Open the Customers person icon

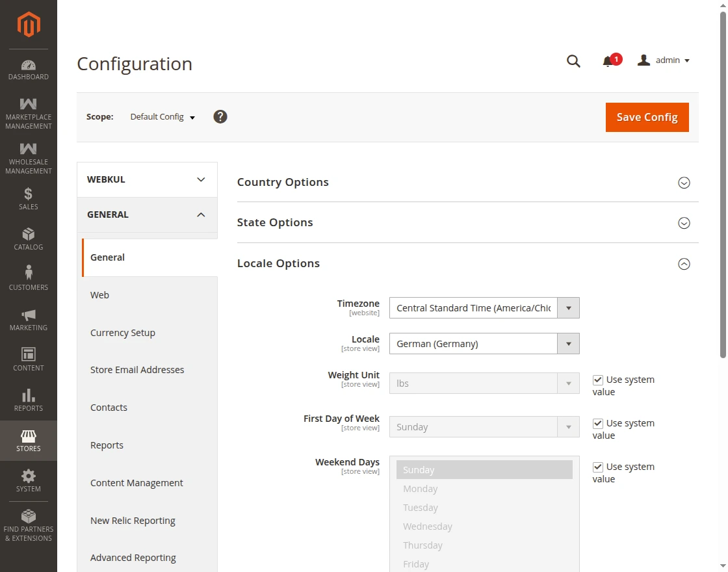pyautogui.click(x=29, y=273)
